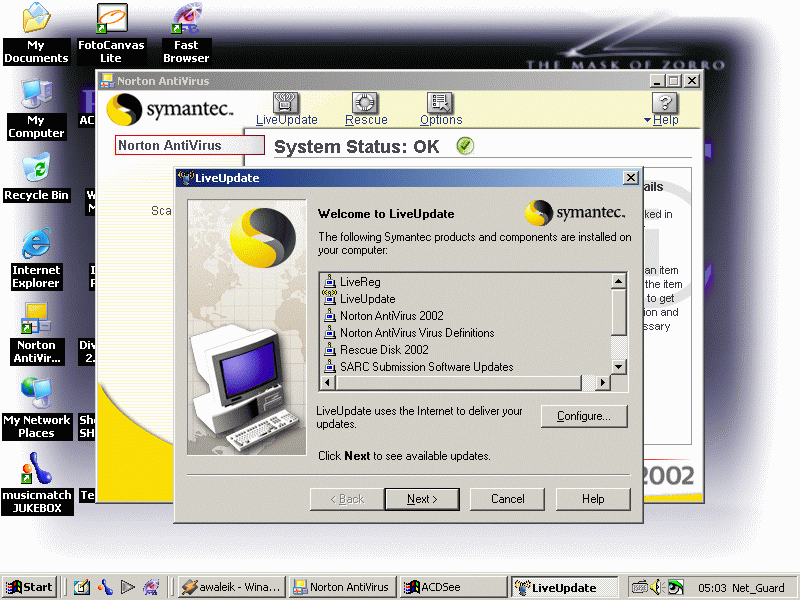Open LiveUpdate from the Norton AntiVirus toolbar
800x600 pixels.
(x=286, y=109)
